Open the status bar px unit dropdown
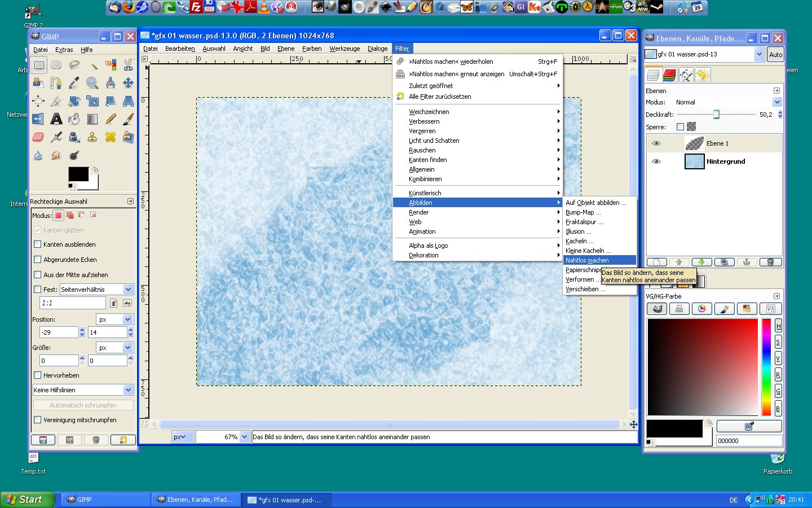Viewport: 812px width, 508px height. (x=183, y=437)
